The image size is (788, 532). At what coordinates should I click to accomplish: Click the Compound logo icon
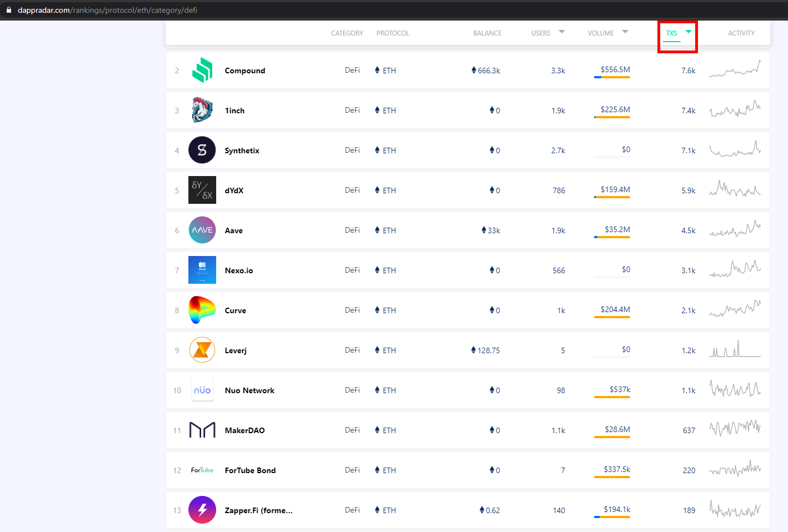[202, 70]
